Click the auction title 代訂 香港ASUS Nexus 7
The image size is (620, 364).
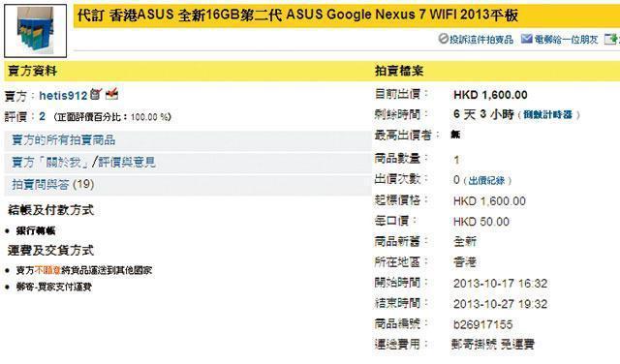[x=297, y=15]
